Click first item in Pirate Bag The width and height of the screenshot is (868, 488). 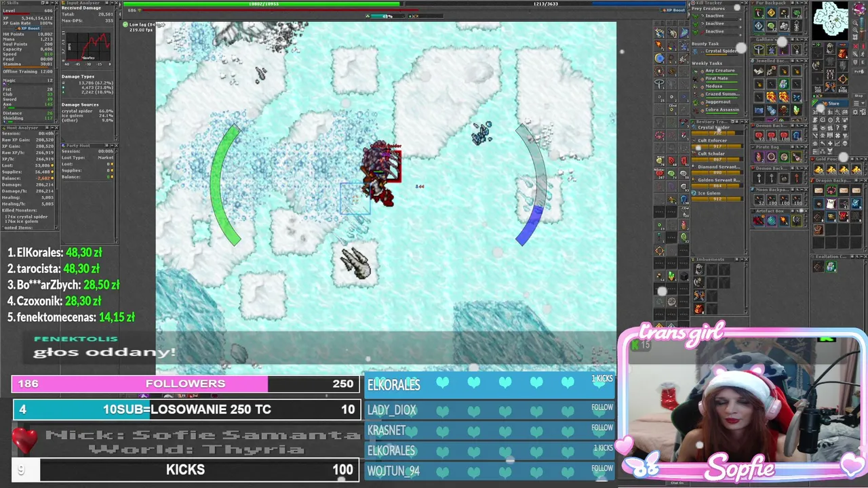759,157
